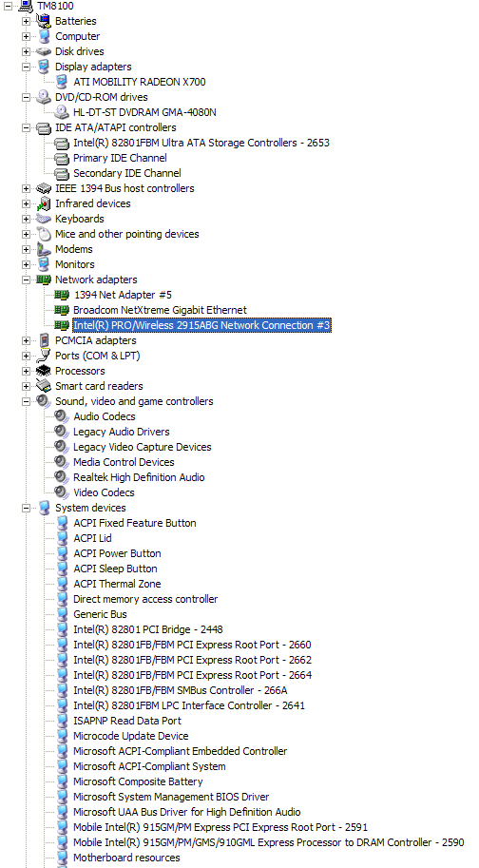Click the Realtek High Definition Audio icon
Viewport: 479px width, 868px height.
click(62, 477)
